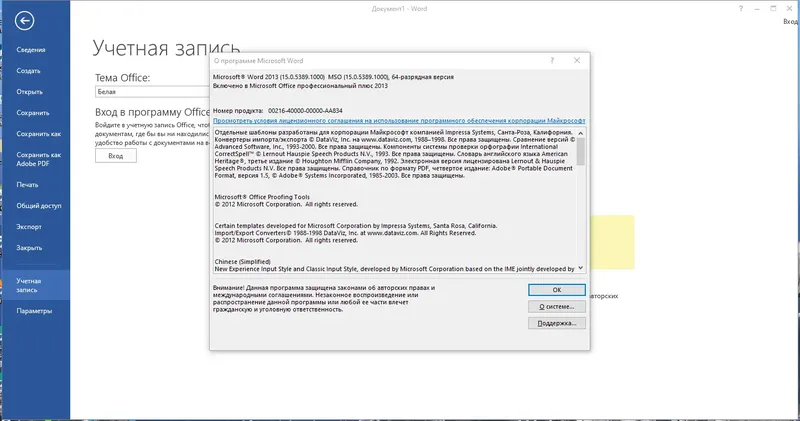The height and width of the screenshot is (421, 800).
Task: Open the license agreement link in the dialog
Action: (399, 121)
